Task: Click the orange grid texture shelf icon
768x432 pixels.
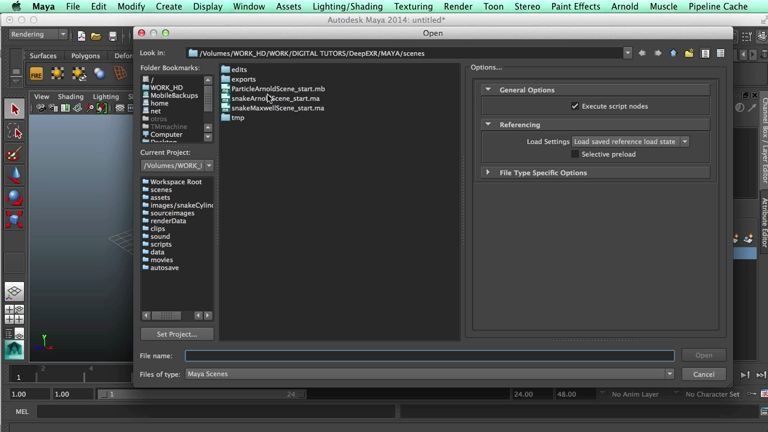Action: coord(120,73)
